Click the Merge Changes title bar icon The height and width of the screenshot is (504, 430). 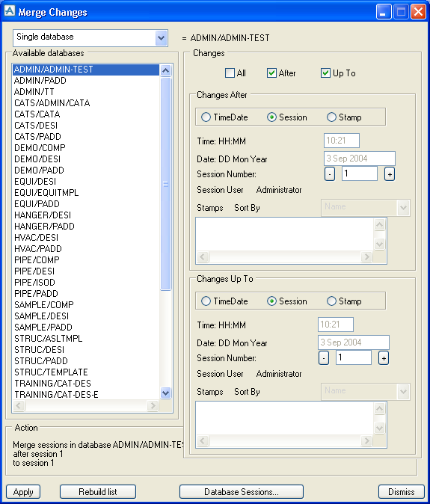pyautogui.click(x=10, y=11)
